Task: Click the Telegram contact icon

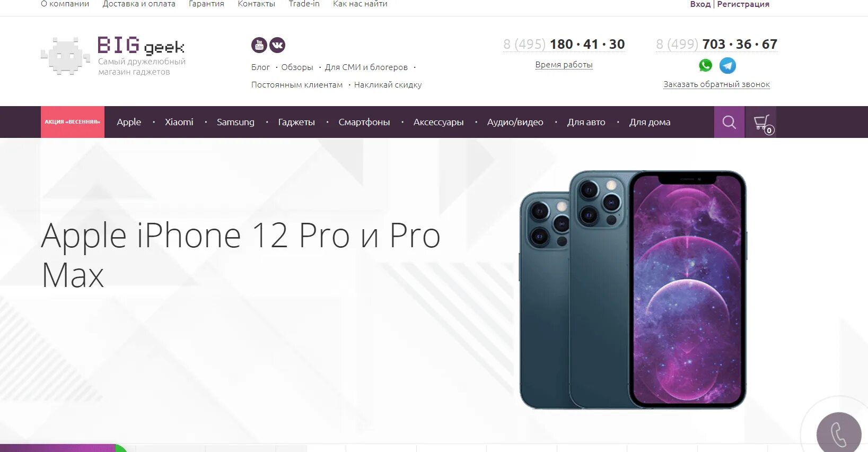Action: [x=727, y=65]
